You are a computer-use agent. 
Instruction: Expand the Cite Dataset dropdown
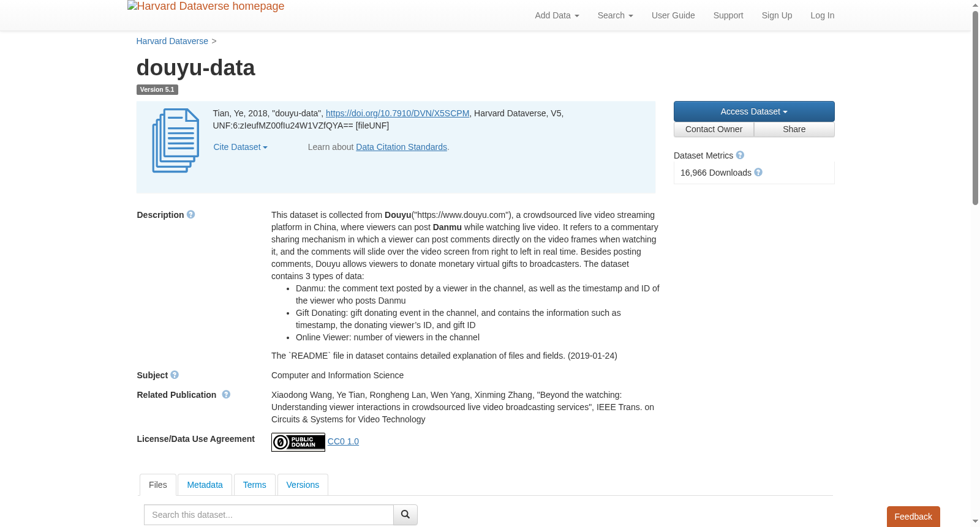(x=240, y=147)
